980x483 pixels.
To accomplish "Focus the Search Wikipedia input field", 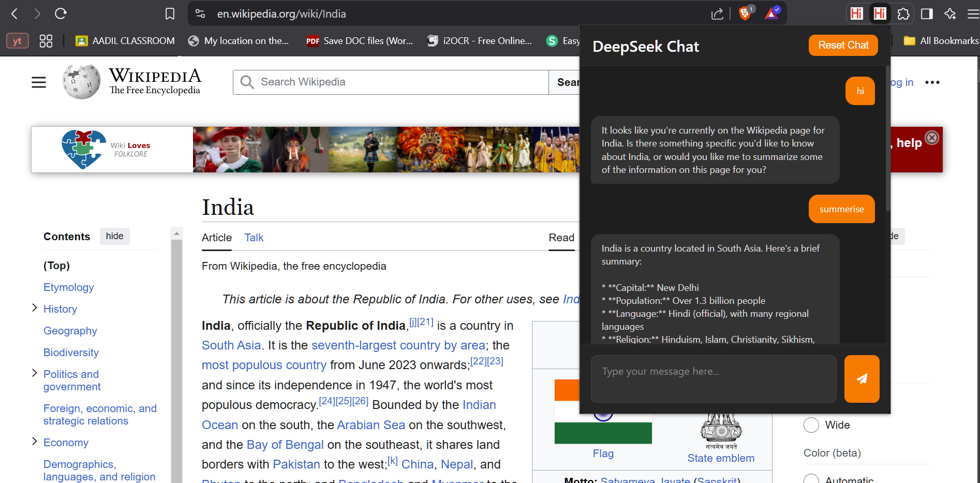I will (391, 82).
